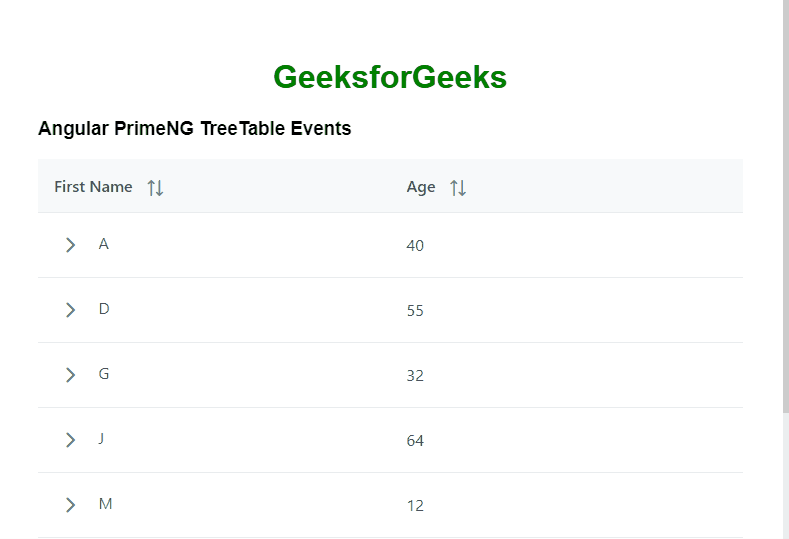Expand row G using its chevron
Viewport: 789px width, 539px height.
pyautogui.click(x=70, y=375)
